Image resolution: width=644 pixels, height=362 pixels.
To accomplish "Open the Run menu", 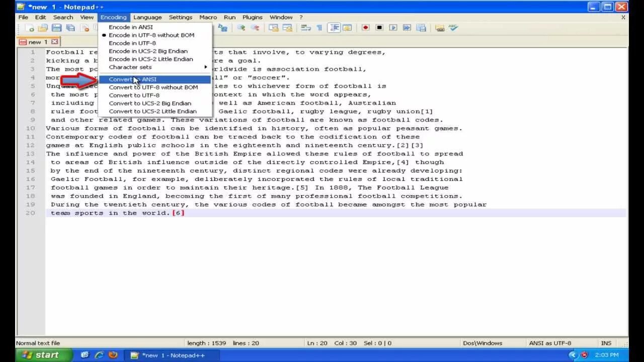I will coord(230,17).
